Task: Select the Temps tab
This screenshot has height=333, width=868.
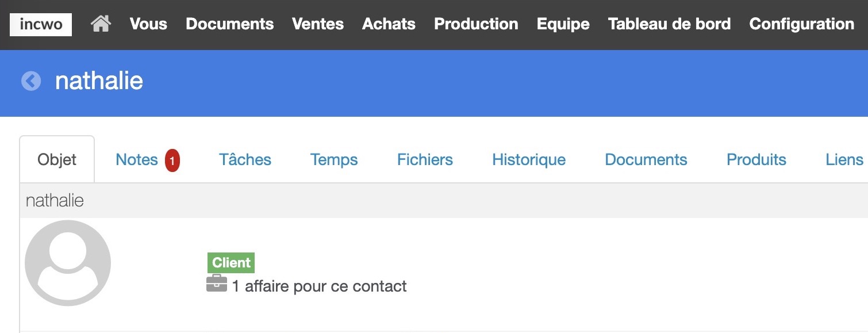Action: [334, 160]
